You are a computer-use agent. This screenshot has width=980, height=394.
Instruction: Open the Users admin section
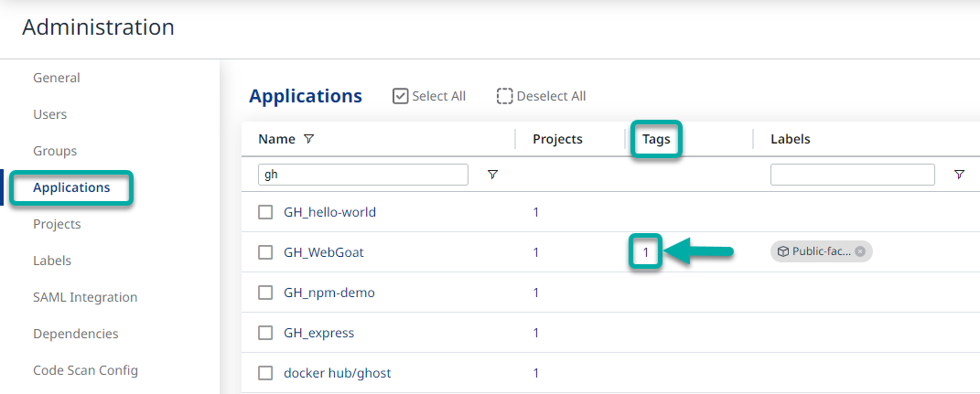pos(49,114)
